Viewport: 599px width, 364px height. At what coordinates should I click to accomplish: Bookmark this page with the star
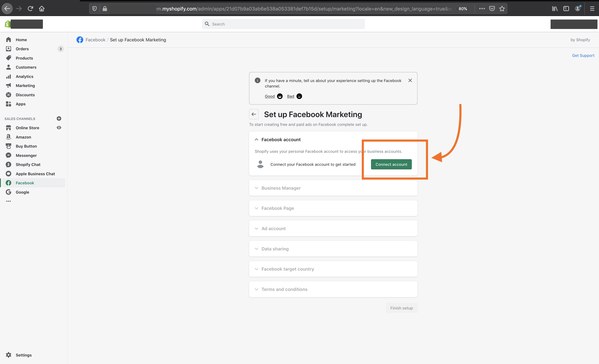502,9
